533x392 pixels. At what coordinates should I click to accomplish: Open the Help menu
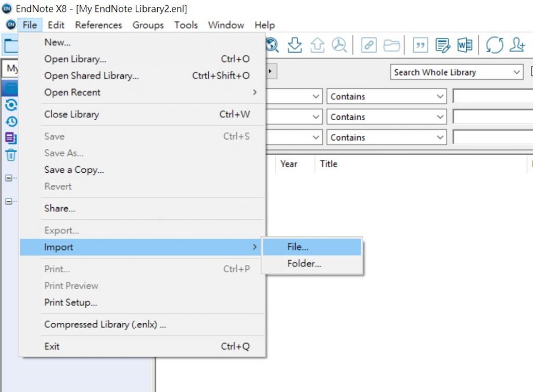(264, 25)
